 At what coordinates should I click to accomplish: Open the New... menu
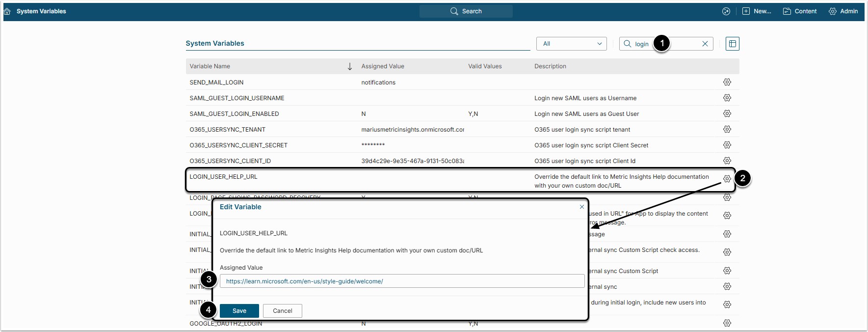tap(757, 11)
